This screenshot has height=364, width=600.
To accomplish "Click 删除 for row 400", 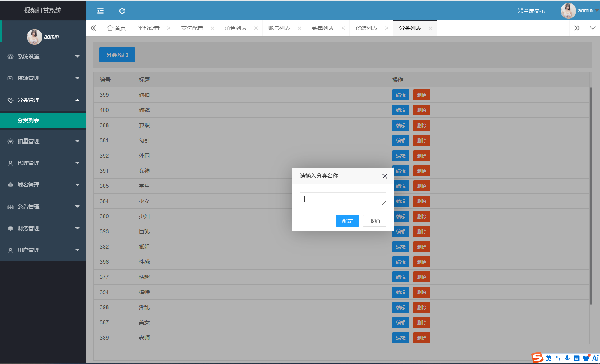I will click(422, 110).
